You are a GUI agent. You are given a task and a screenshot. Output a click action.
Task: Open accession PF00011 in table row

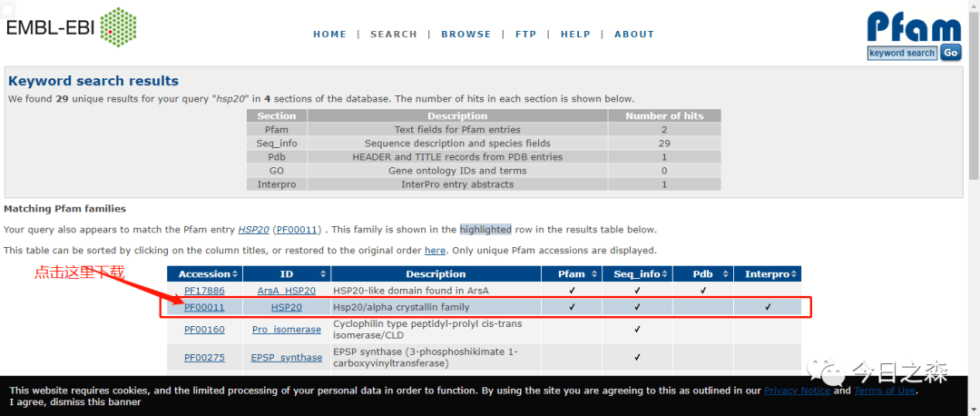pyautogui.click(x=204, y=307)
